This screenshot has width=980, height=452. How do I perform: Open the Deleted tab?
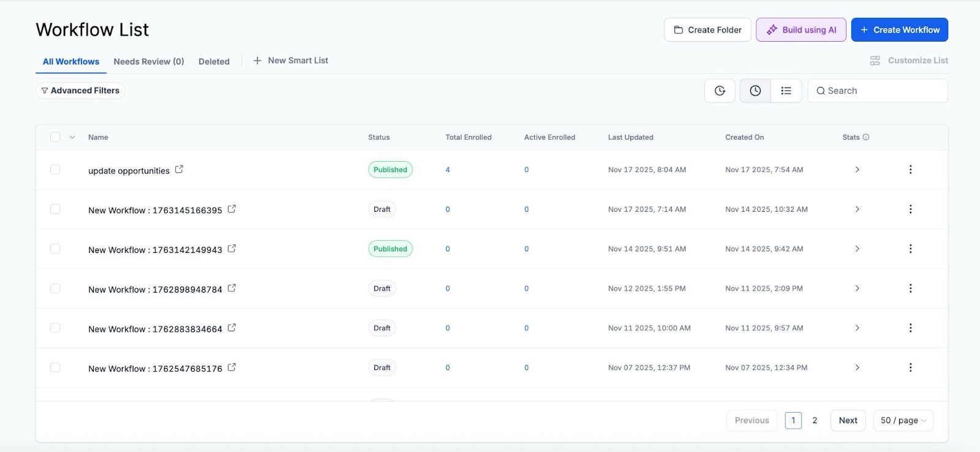(214, 61)
